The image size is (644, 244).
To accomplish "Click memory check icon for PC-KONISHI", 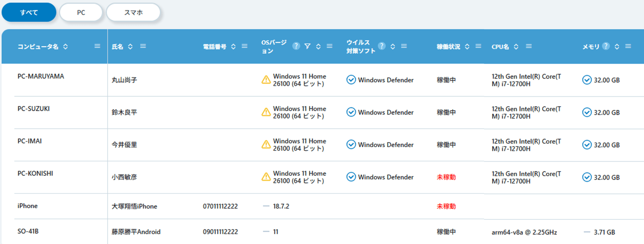I will coord(587,177).
